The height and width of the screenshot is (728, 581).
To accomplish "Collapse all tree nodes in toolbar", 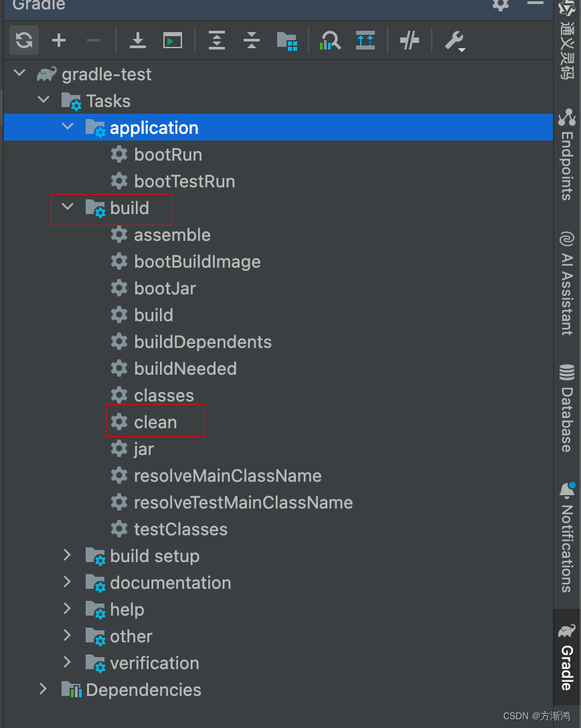I will click(x=252, y=40).
